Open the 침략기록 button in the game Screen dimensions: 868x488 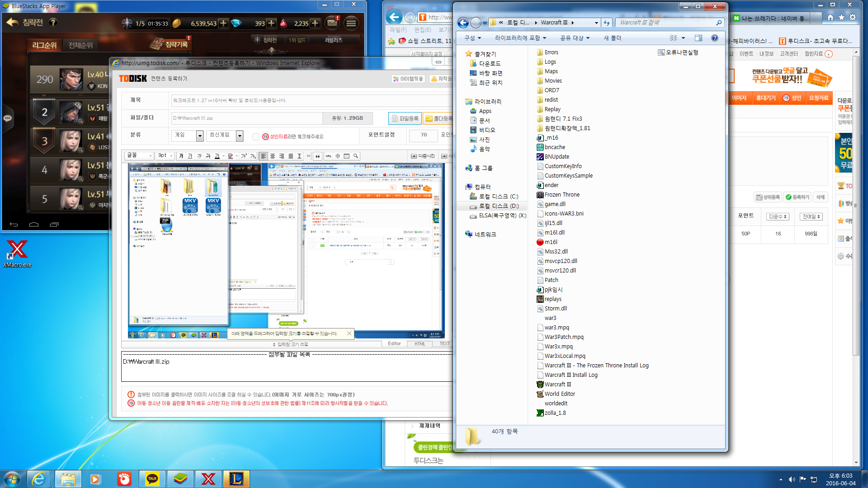click(170, 44)
